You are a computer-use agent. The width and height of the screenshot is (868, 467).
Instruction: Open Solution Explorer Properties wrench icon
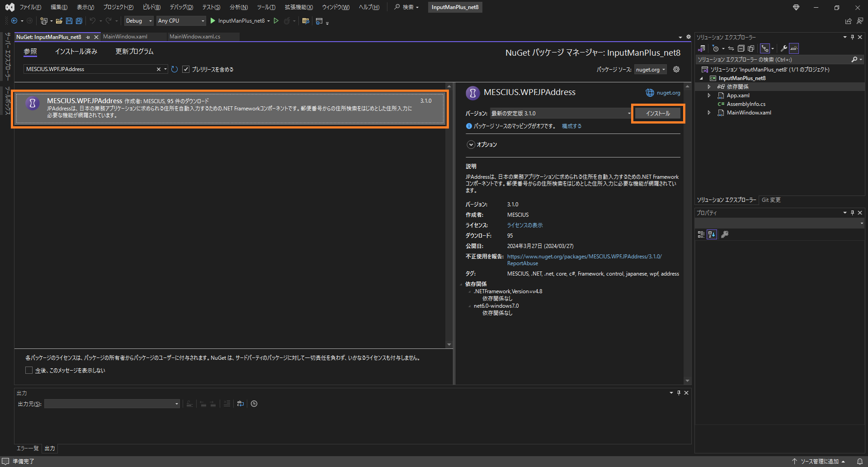pyautogui.click(x=784, y=48)
